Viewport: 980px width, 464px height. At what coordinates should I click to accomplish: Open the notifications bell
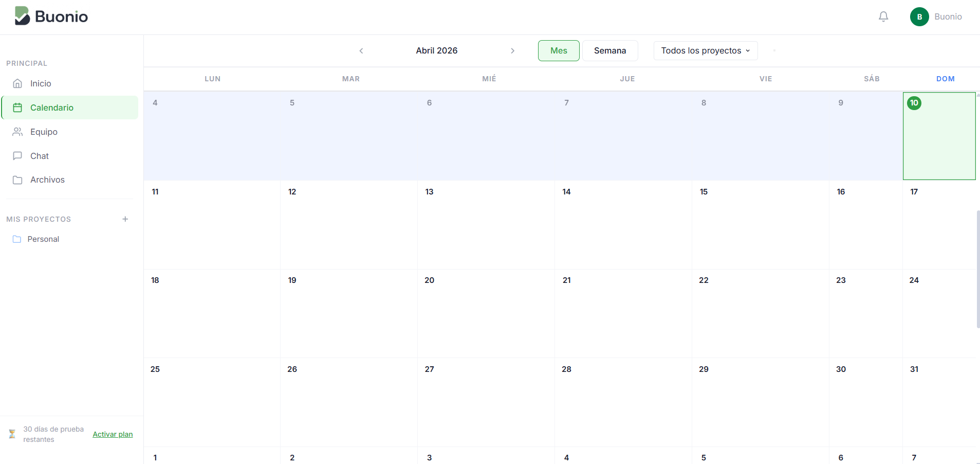883,16
